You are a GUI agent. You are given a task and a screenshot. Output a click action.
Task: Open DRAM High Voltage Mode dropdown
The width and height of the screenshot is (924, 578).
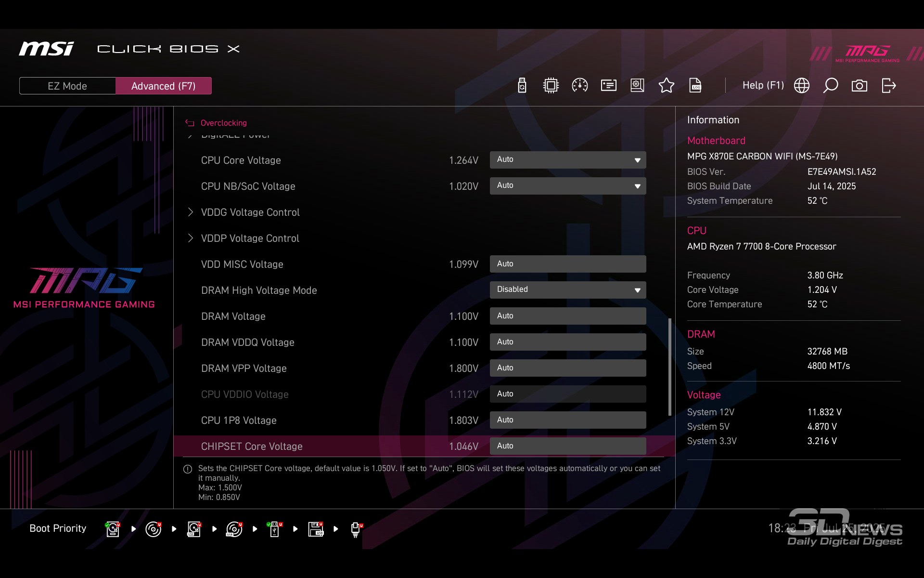[x=568, y=290]
